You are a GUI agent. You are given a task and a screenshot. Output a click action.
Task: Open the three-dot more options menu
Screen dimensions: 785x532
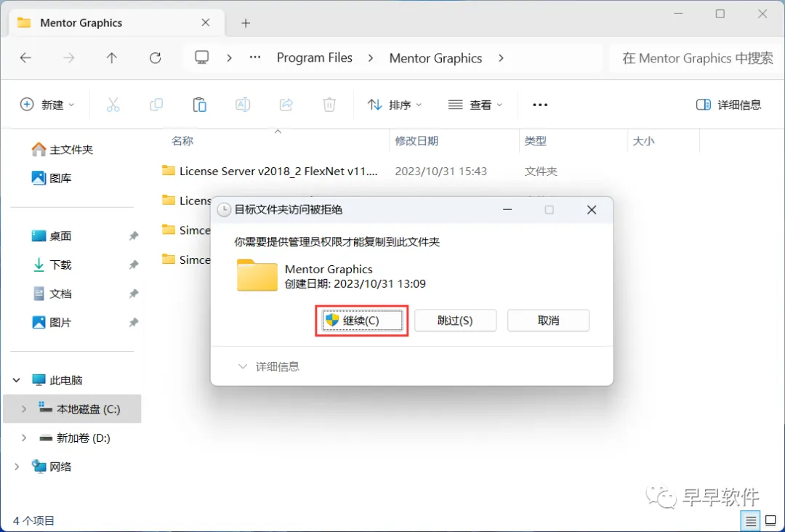(x=539, y=105)
